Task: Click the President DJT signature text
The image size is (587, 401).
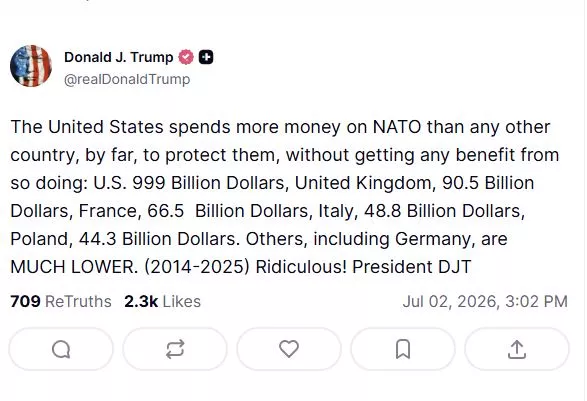Action: (x=411, y=267)
